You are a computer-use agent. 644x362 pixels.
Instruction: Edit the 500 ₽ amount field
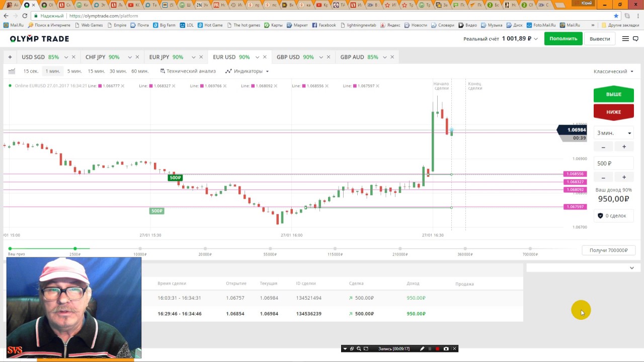[x=613, y=163]
